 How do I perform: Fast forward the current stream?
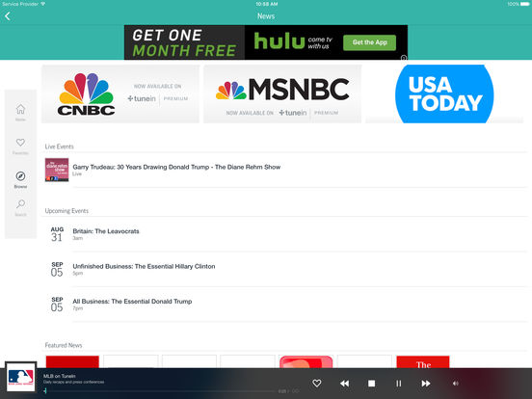[x=426, y=383]
